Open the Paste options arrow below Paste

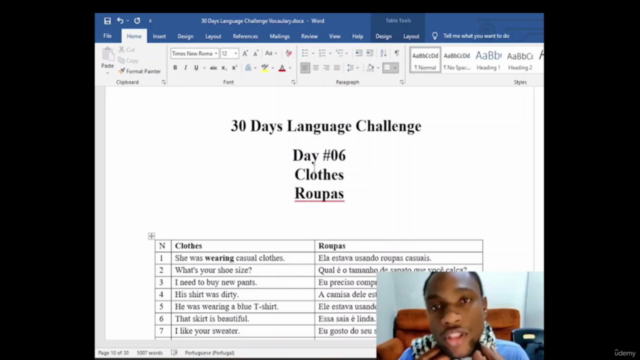(108, 72)
